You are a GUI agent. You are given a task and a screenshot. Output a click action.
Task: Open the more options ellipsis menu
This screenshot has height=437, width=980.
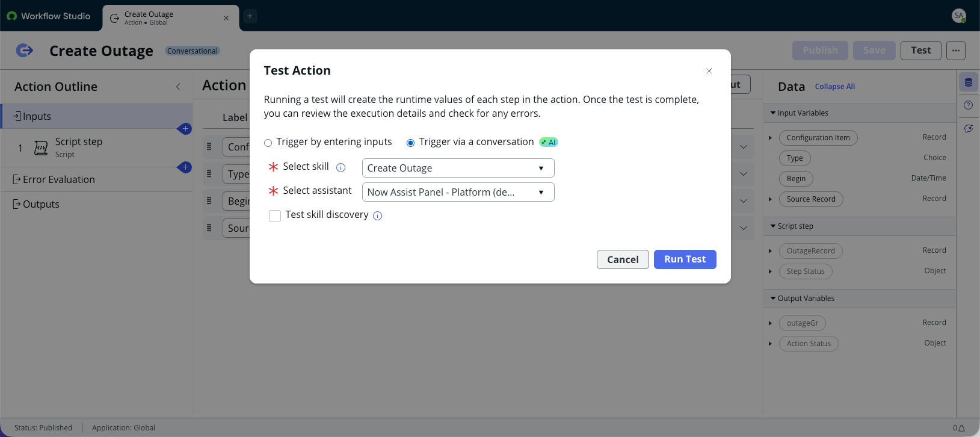[x=956, y=51]
